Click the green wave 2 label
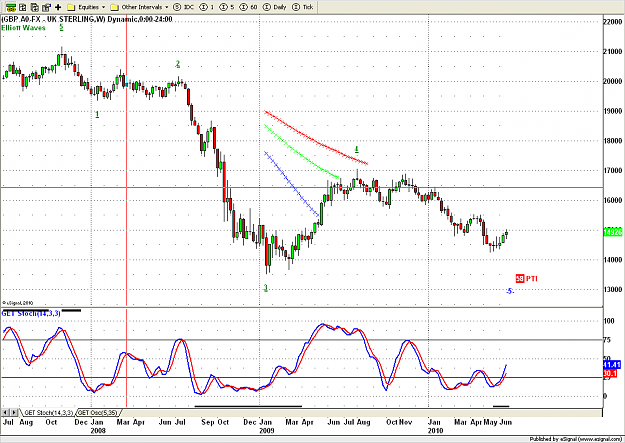625x443 pixels. [178, 64]
